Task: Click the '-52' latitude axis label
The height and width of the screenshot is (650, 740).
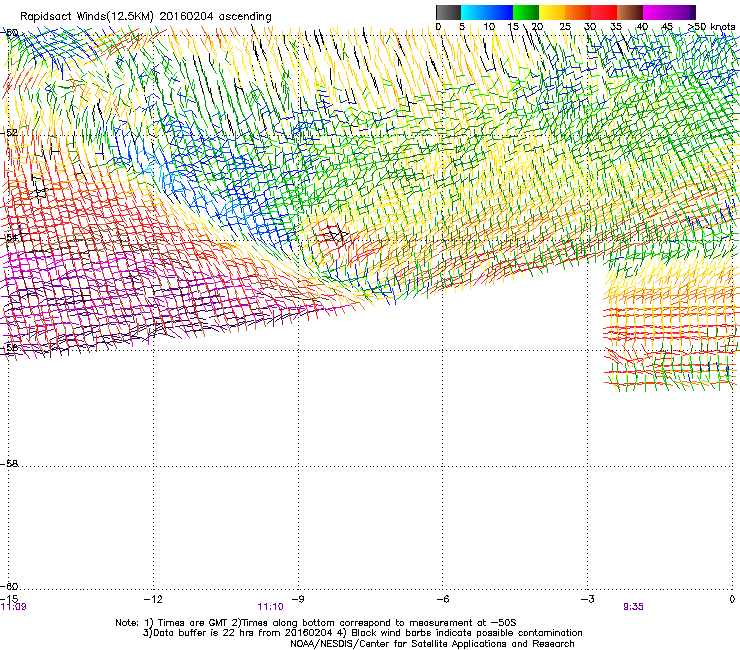Action: pyautogui.click(x=9, y=133)
